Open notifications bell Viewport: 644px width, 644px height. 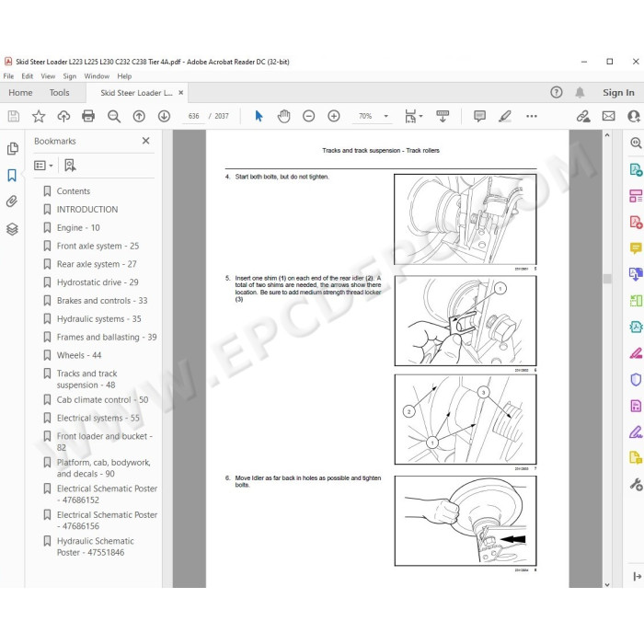click(x=580, y=92)
